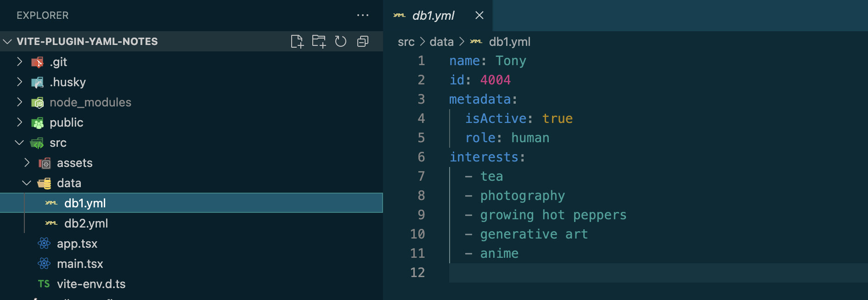The height and width of the screenshot is (300, 868).
Task: Click the src breadcrumb segment
Action: tap(406, 42)
